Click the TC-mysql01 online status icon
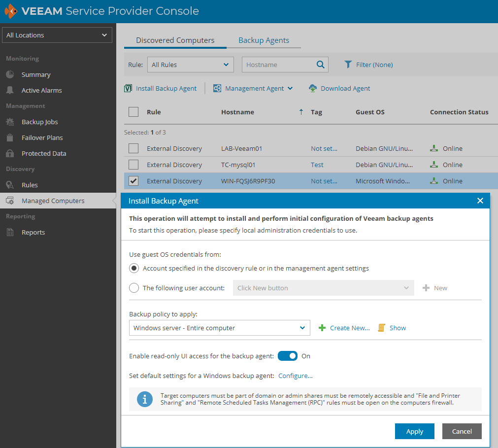This screenshot has width=498, height=448. [434, 165]
